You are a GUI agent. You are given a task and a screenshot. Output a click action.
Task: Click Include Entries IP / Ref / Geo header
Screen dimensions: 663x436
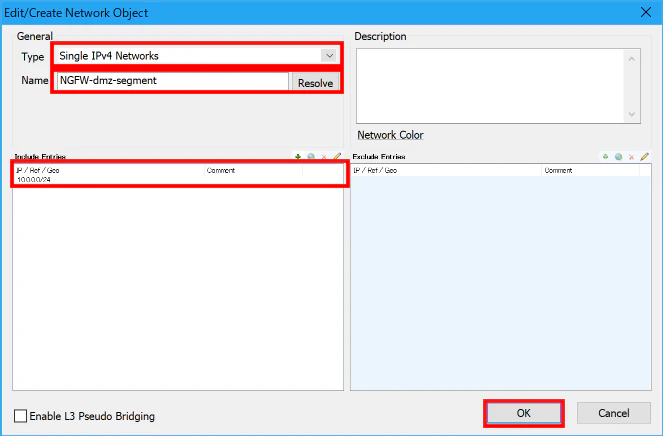(x=110, y=170)
